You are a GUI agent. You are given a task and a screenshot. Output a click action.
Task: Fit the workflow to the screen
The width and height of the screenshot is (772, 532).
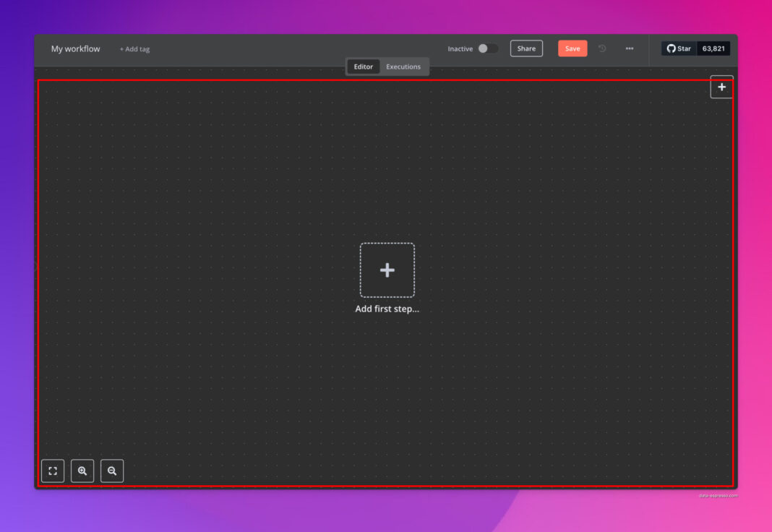pos(52,471)
